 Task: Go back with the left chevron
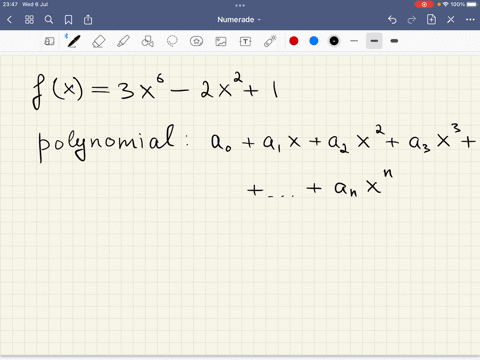click(10, 20)
